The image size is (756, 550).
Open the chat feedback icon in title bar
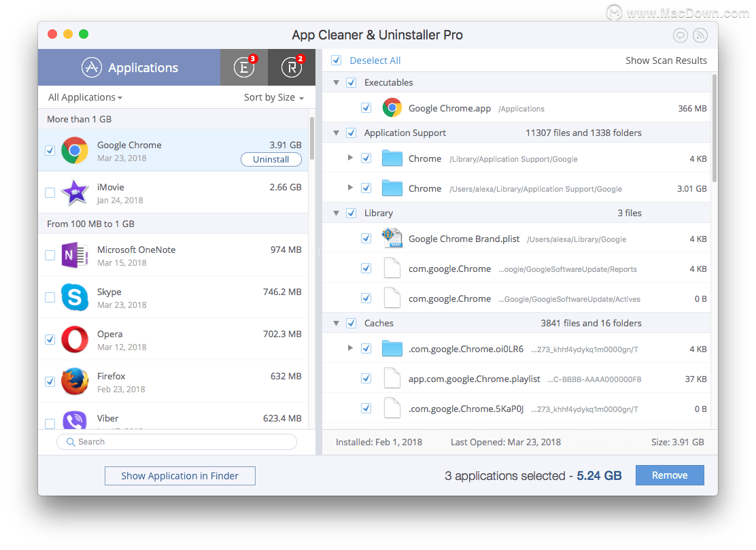(x=681, y=35)
